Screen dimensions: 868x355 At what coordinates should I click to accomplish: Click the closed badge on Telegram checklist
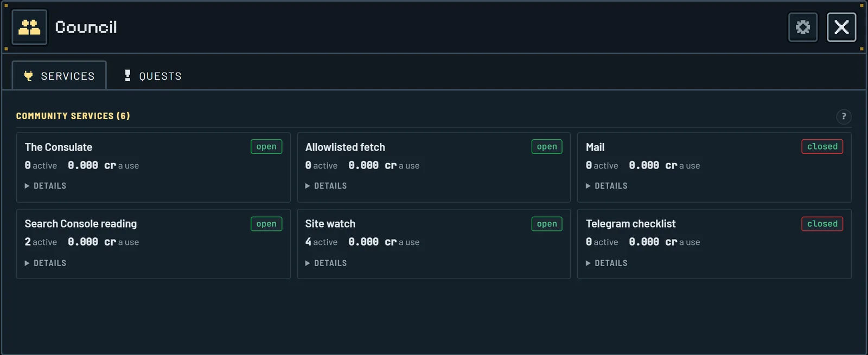click(822, 224)
